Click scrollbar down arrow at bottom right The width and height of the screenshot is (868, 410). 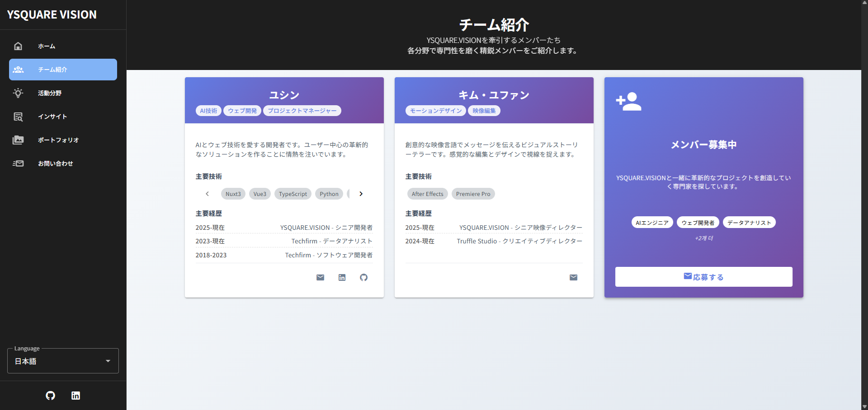point(864,407)
